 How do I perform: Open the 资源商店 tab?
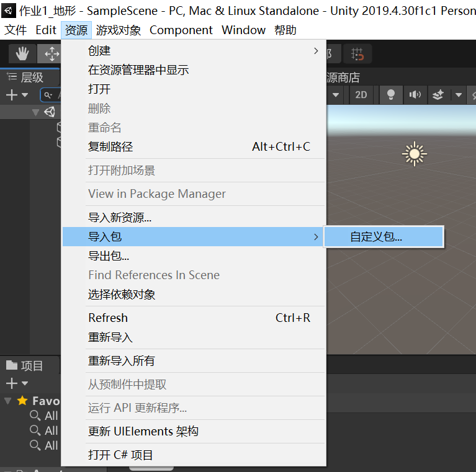[343, 78]
